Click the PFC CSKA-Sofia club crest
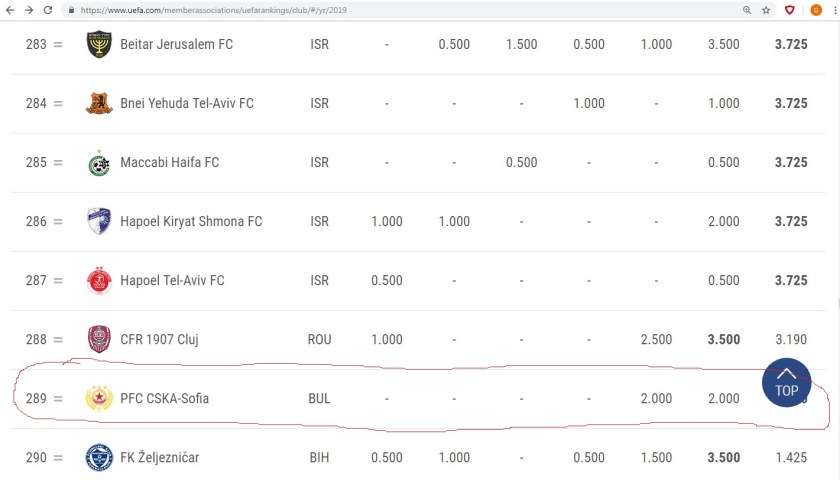The height and width of the screenshot is (480, 840). tap(99, 398)
